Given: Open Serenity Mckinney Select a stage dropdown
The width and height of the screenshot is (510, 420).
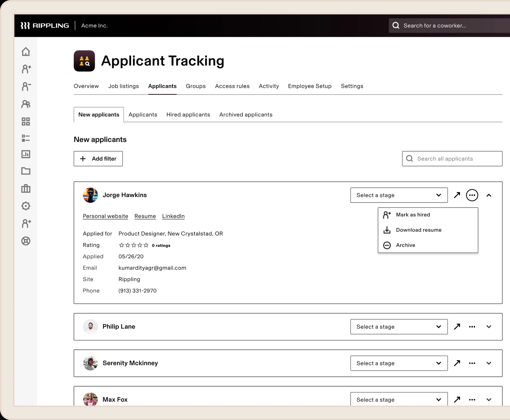Looking at the screenshot, I should 399,363.
